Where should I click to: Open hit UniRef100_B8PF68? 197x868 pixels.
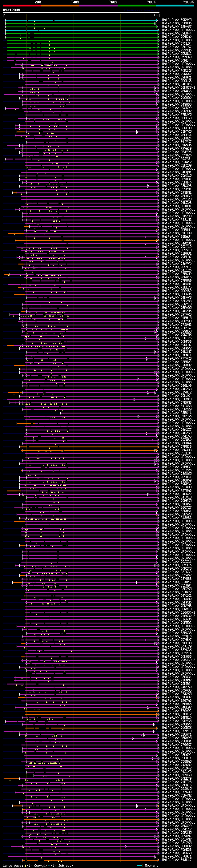point(177,118)
